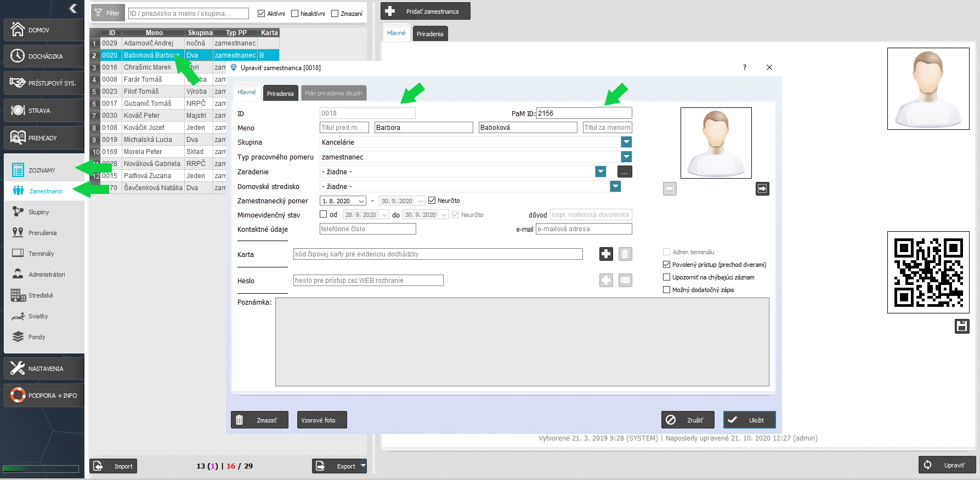The image size is (980, 480).
Task: Toggle Neurčito checkbox for Zamestnanecký pomer
Action: [432, 201]
